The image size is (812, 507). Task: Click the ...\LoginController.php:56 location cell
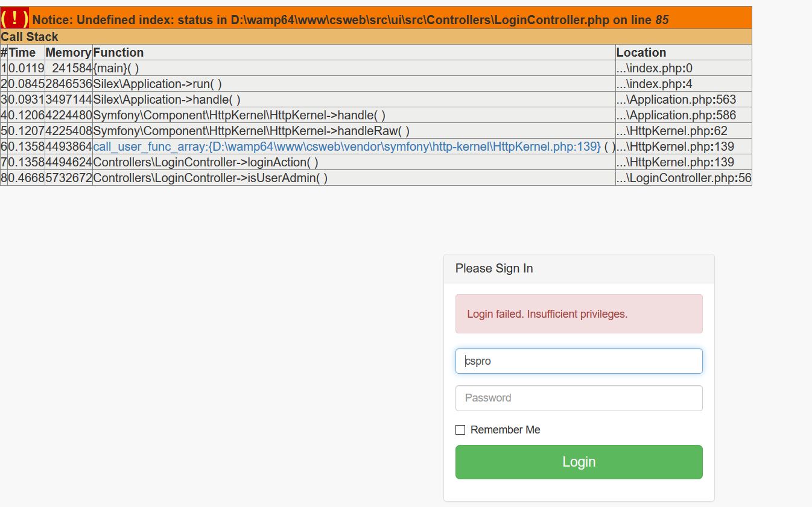684,178
